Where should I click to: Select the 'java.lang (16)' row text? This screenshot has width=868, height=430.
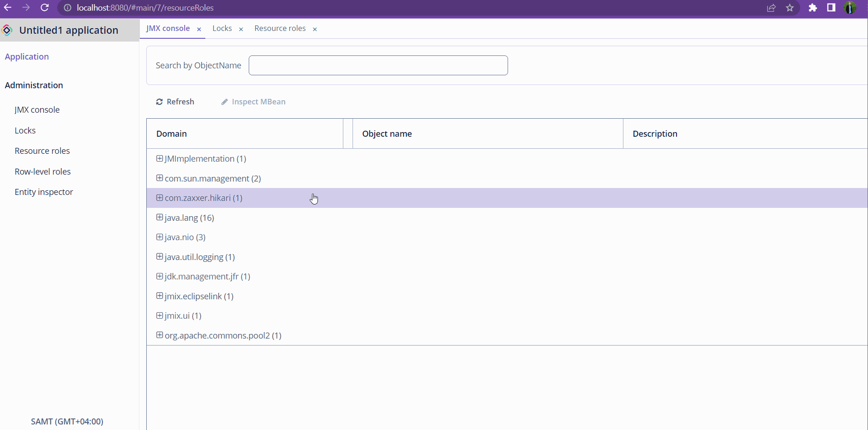click(x=189, y=218)
